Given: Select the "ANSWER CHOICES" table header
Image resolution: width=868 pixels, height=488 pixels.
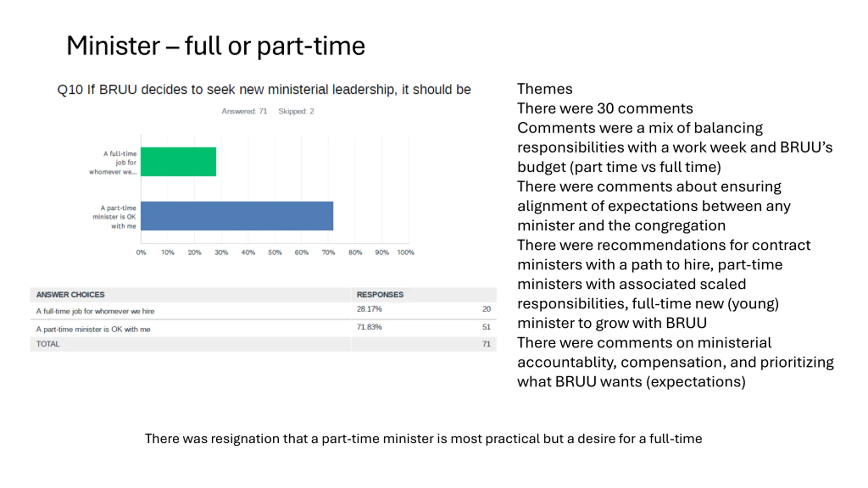Looking at the screenshot, I should click(x=70, y=294).
